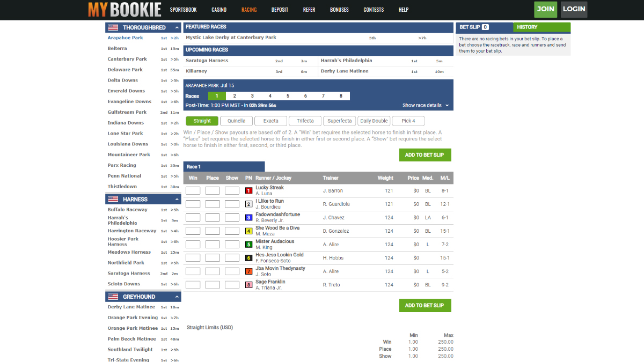
Task: Open Belterra track
Action: 118,49
